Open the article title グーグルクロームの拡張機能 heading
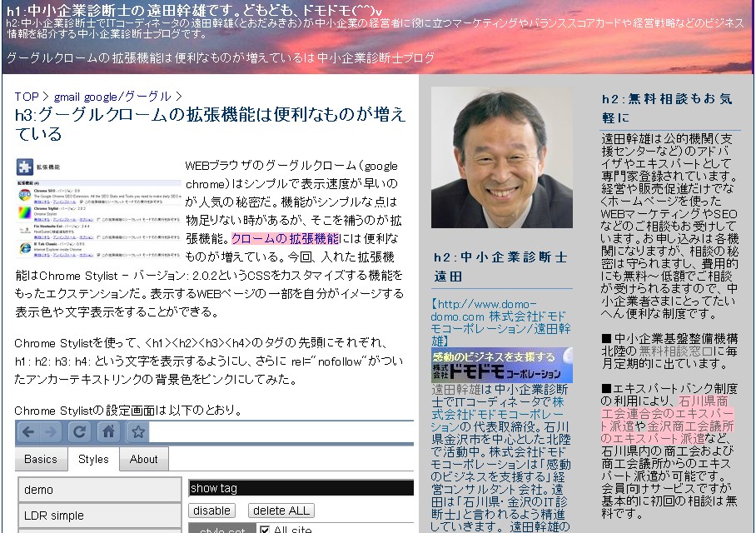 [210, 124]
